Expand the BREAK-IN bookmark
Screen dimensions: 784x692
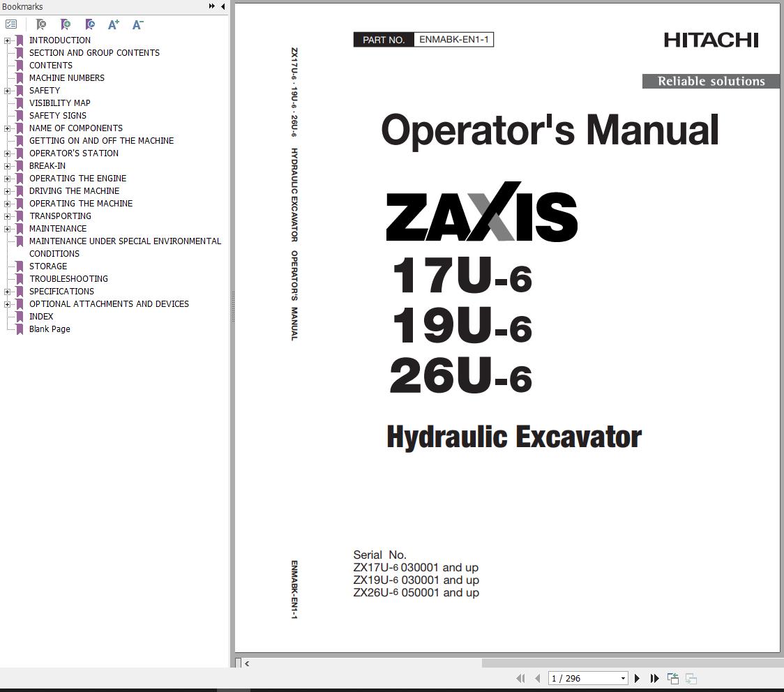coord(7,166)
